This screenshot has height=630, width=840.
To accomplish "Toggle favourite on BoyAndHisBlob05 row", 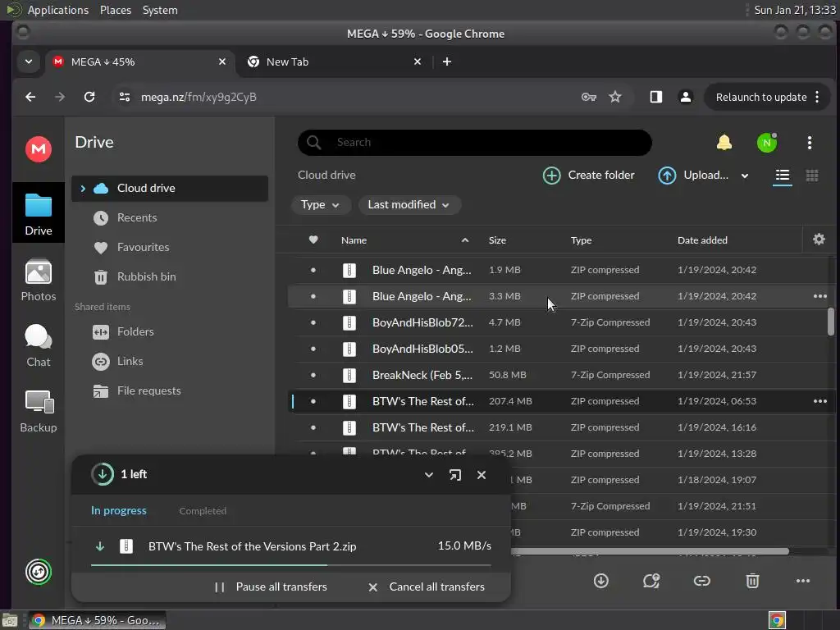I will click(x=313, y=349).
